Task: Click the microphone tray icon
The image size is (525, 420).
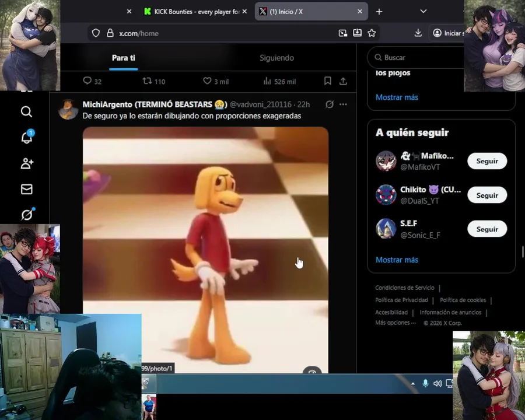Action: (425, 383)
